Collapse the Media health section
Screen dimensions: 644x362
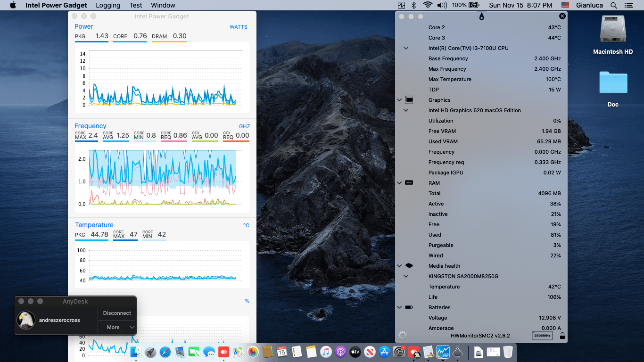399,266
